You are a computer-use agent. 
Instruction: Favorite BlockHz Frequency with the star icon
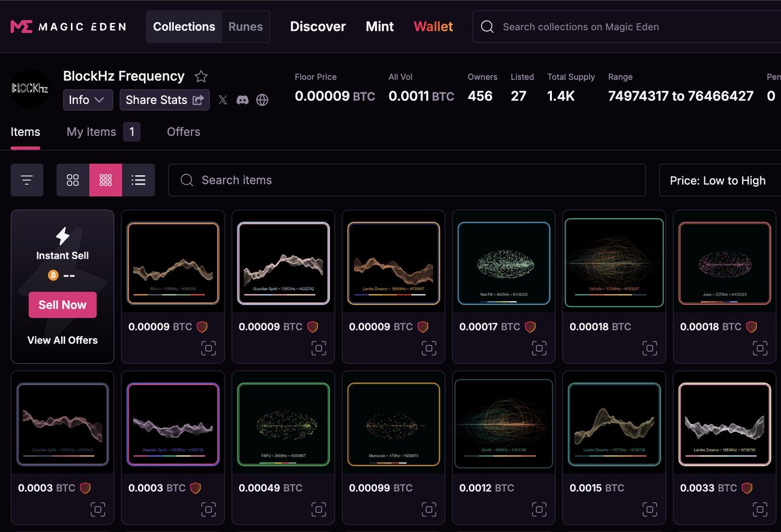201,76
